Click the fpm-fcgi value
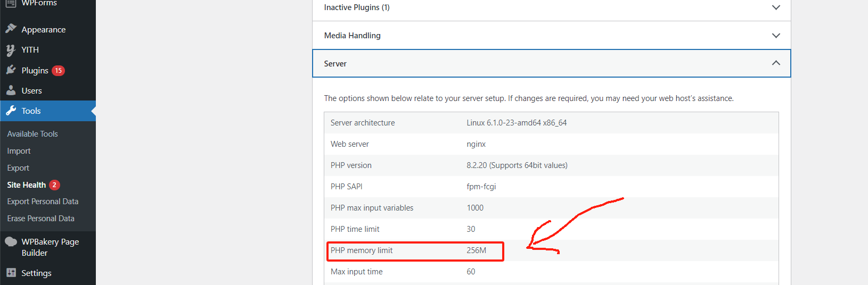 click(481, 187)
